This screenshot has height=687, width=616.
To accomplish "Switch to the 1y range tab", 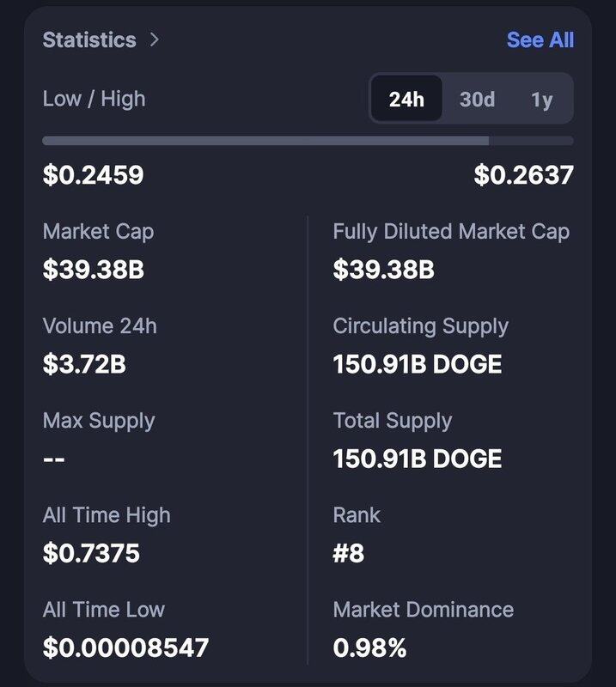I will [542, 99].
